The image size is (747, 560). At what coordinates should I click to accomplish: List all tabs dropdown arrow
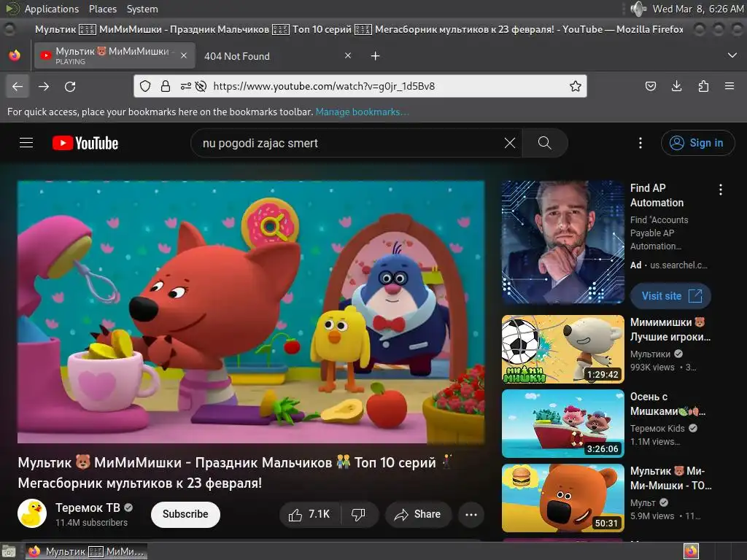pyautogui.click(x=732, y=55)
